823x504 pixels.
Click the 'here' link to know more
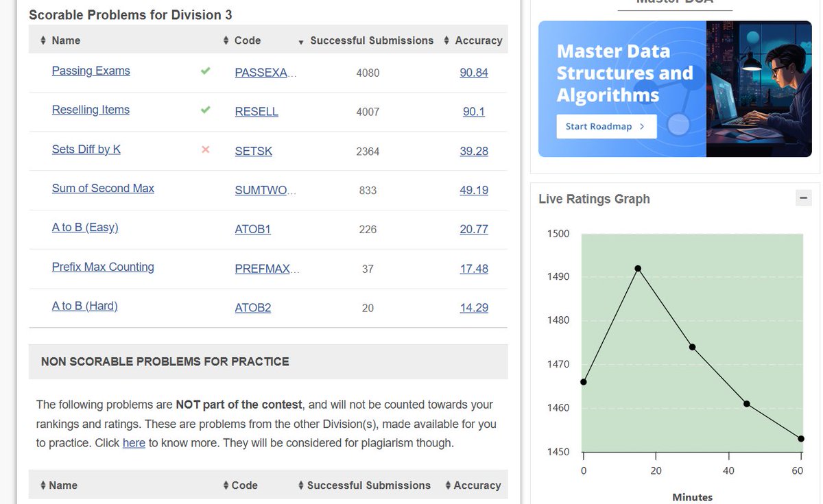(134, 443)
